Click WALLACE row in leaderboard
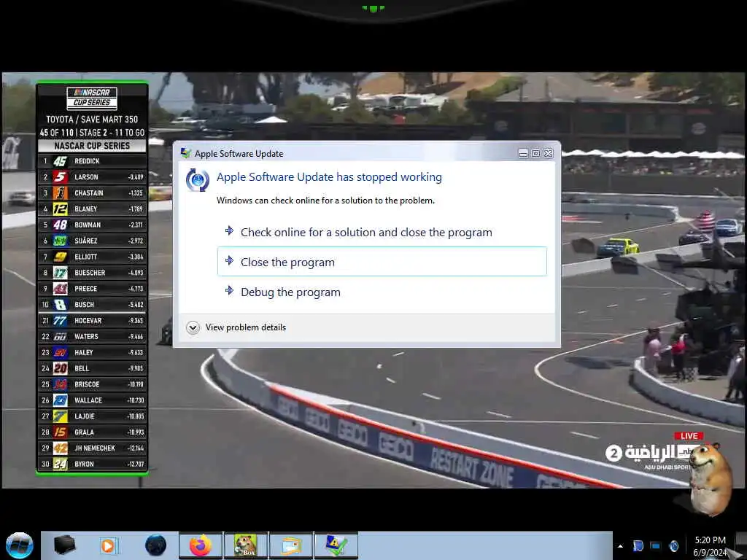Viewport: 747px width, 560px height. 92,400
